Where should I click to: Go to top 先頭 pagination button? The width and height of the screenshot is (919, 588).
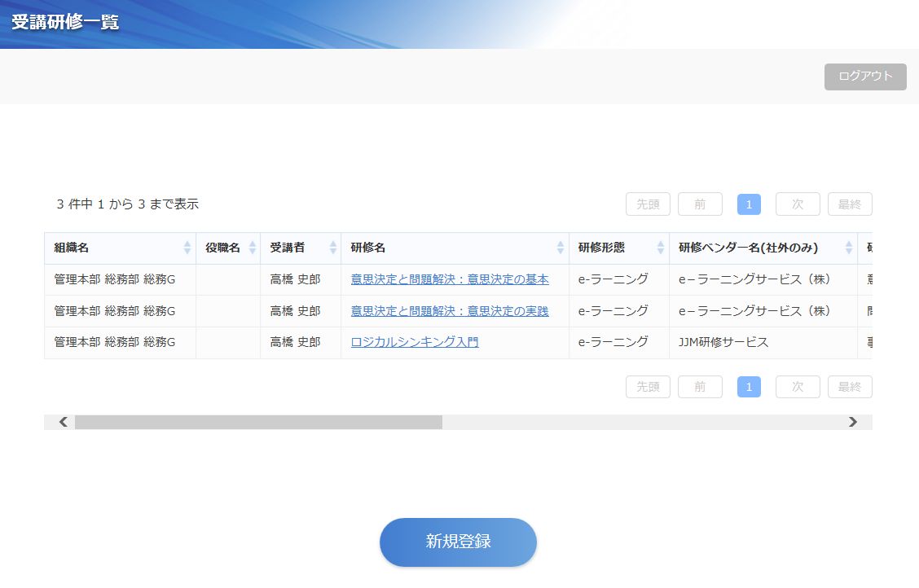[x=648, y=204]
